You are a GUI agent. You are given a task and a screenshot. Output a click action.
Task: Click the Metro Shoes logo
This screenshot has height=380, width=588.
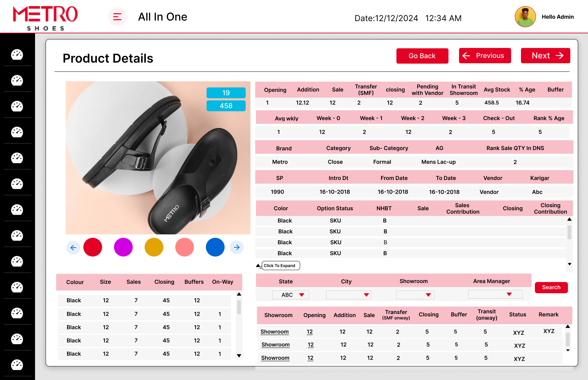(x=45, y=18)
